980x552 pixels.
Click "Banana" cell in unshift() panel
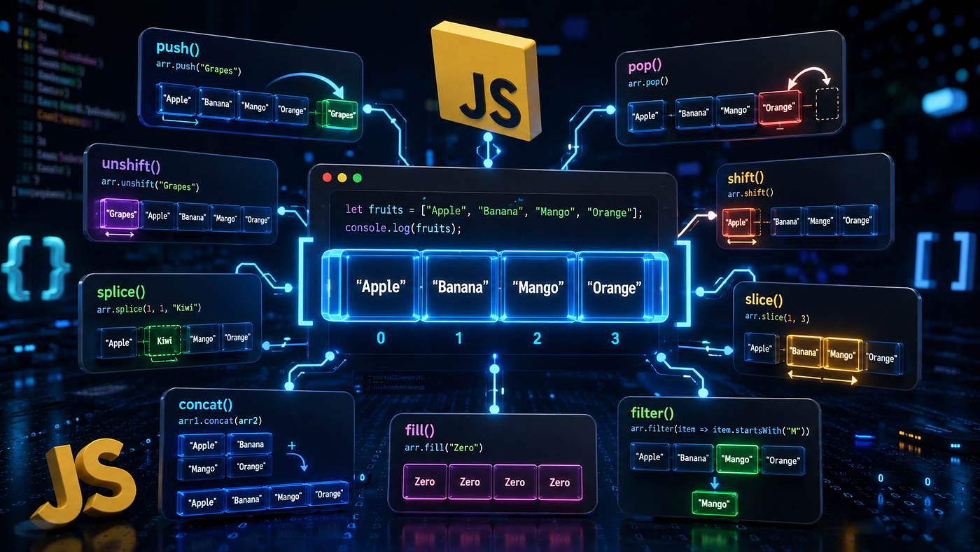(191, 217)
